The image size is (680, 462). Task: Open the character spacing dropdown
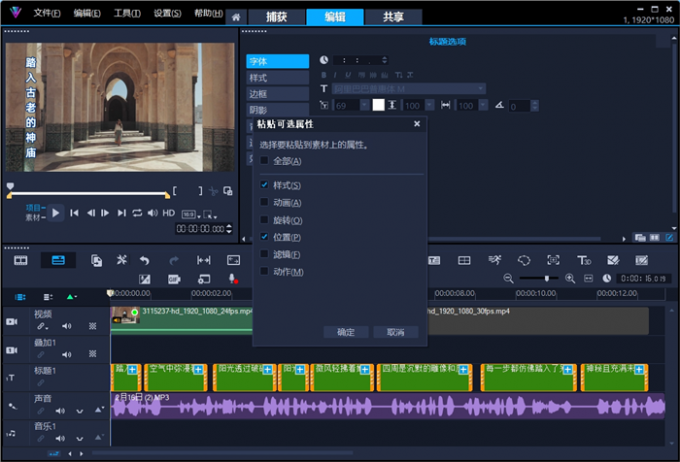tap(483, 105)
